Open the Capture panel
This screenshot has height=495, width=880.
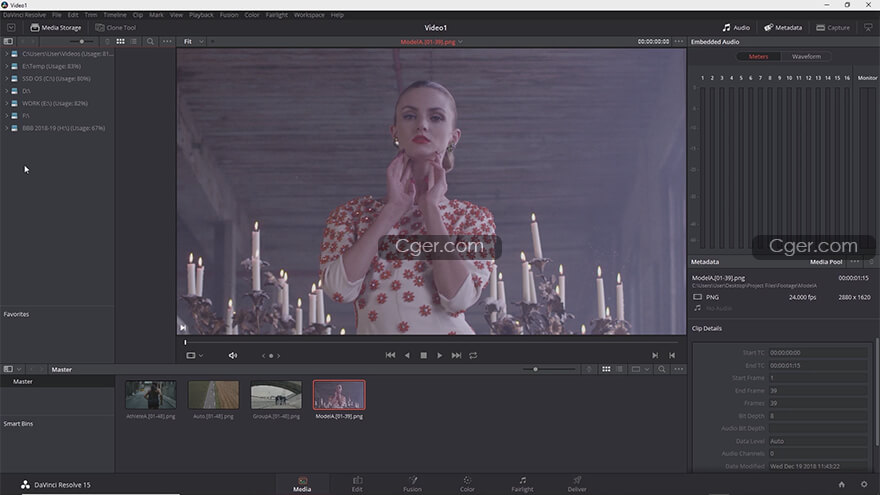point(833,28)
